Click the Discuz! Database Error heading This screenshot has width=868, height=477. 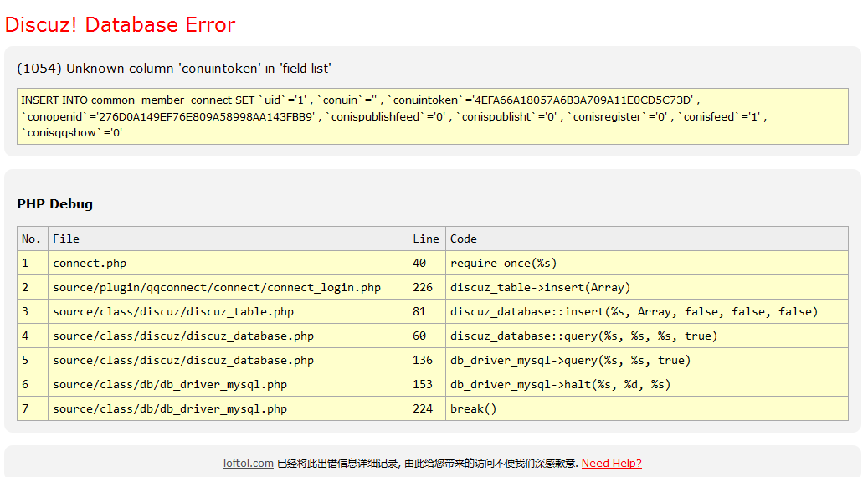point(121,25)
